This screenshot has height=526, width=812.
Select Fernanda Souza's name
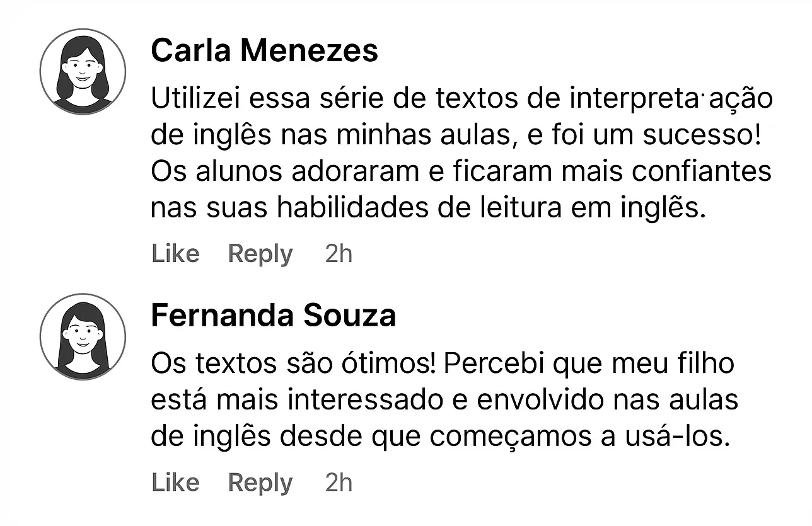(273, 315)
